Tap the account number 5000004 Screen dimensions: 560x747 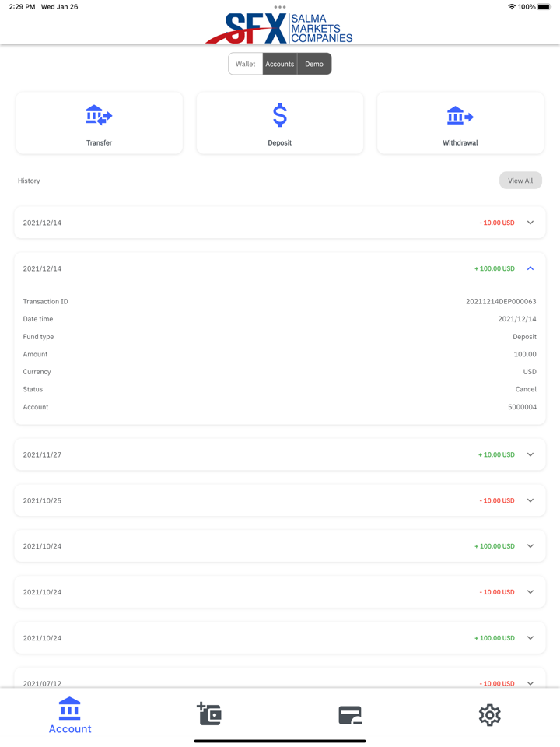click(x=522, y=407)
